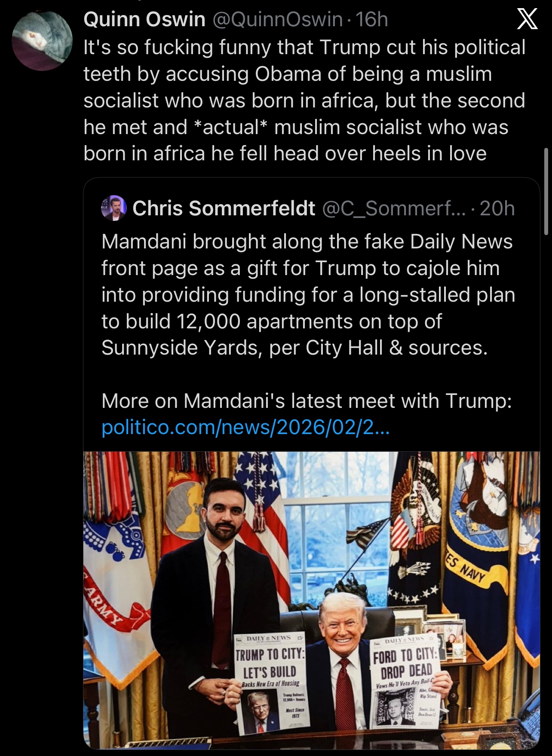The height and width of the screenshot is (756, 552).
Task: Click the Quinn Oswin display name
Action: click(x=144, y=20)
